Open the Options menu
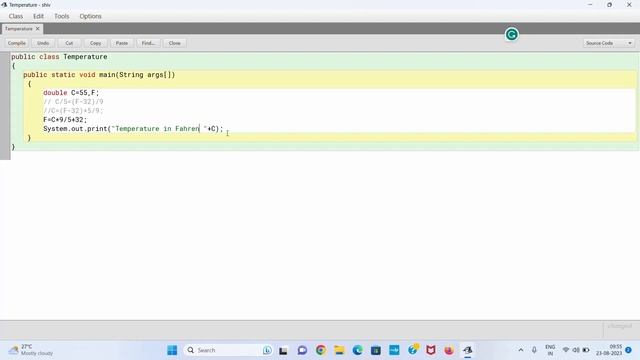 coord(91,16)
